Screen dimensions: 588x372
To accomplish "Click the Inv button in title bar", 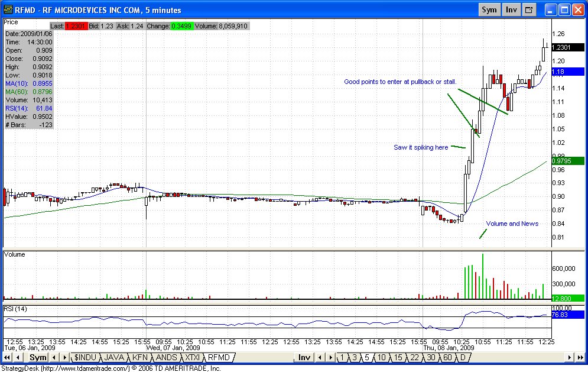I will pos(511,10).
